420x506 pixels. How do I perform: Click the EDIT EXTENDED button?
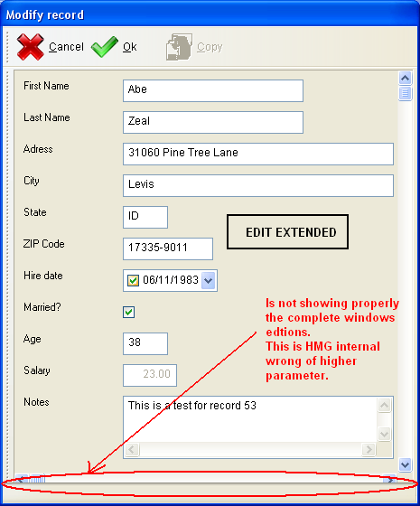pyautogui.click(x=287, y=232)
